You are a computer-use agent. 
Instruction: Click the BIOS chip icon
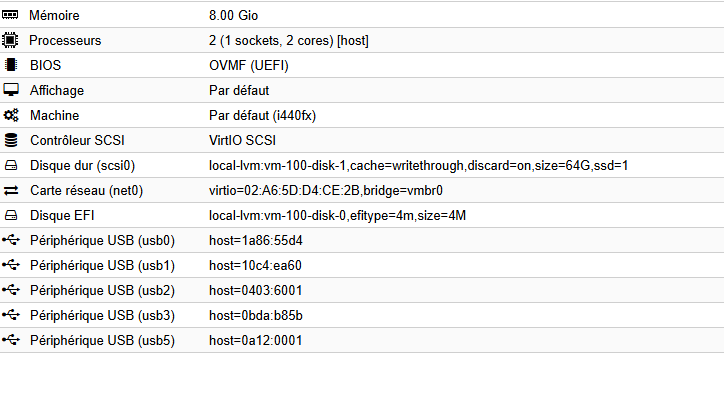11,65
